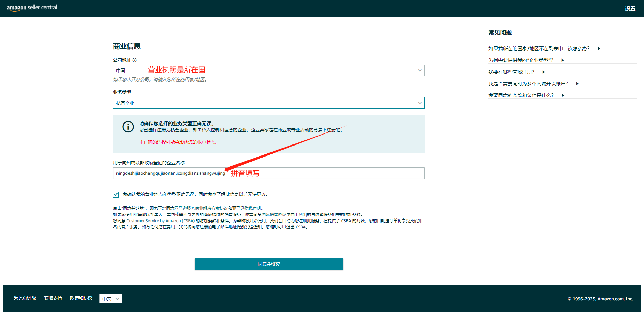Open the 业务类型 dropdown showing 私有企业
This screenshot has width=644, height=312.
coord(269,103)
